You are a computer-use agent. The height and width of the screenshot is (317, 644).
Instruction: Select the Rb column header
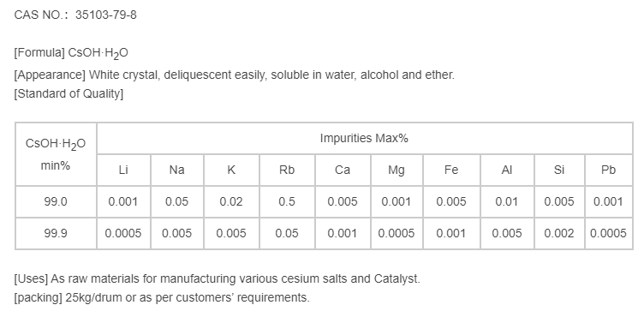(287, 170)
